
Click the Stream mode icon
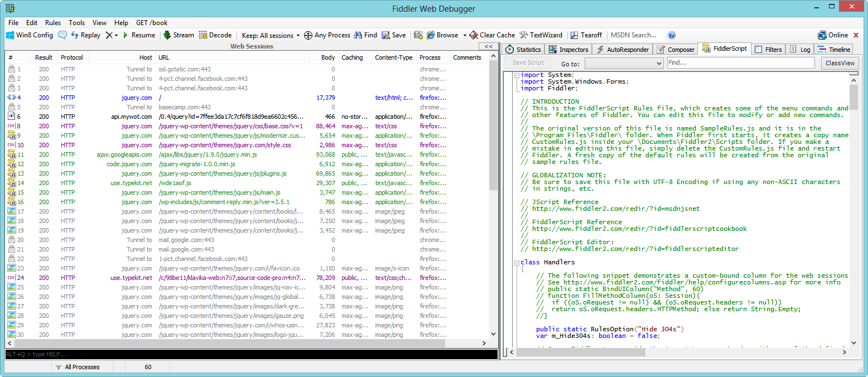[167, 35]
